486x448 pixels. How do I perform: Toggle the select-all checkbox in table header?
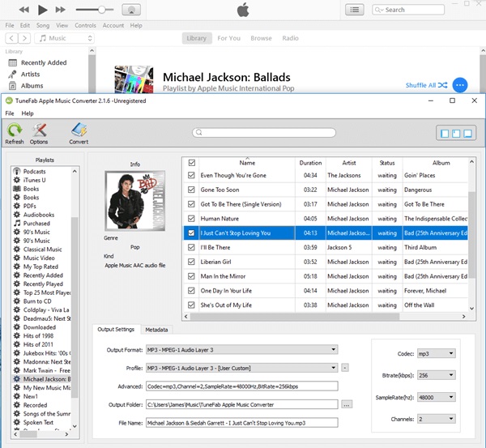[x=191, y=163]
